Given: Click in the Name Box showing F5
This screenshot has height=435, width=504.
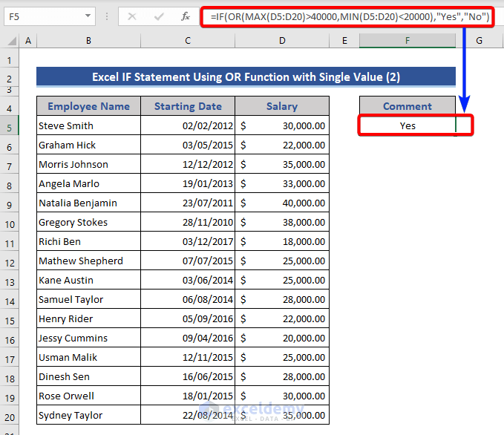Looking at the screenshot, I should 50,16.
